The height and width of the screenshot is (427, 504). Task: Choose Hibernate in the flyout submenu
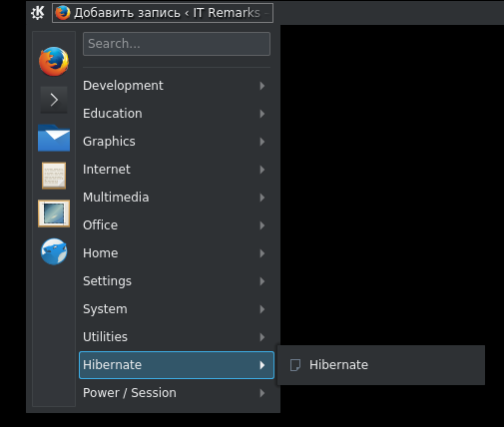381,365
